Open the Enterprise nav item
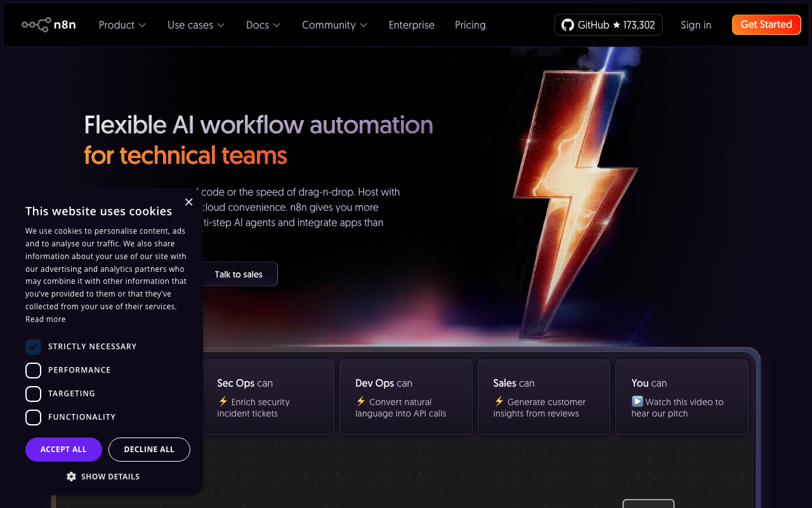Viewport: 812px width, 508px height. click(x=411, y=25)
